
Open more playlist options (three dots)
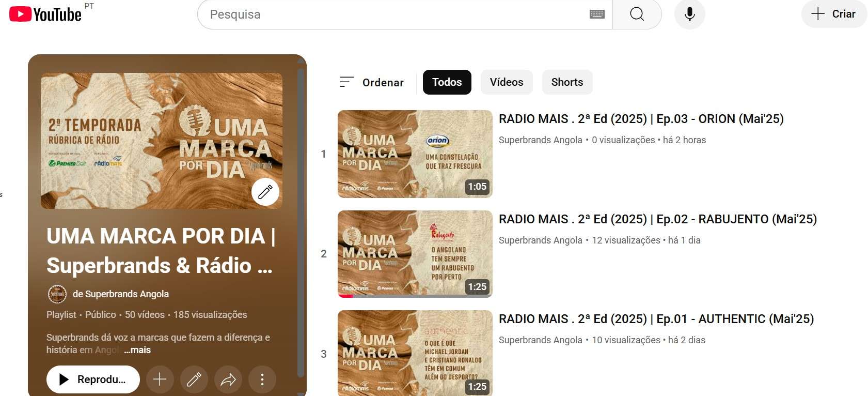click(262, 379)
